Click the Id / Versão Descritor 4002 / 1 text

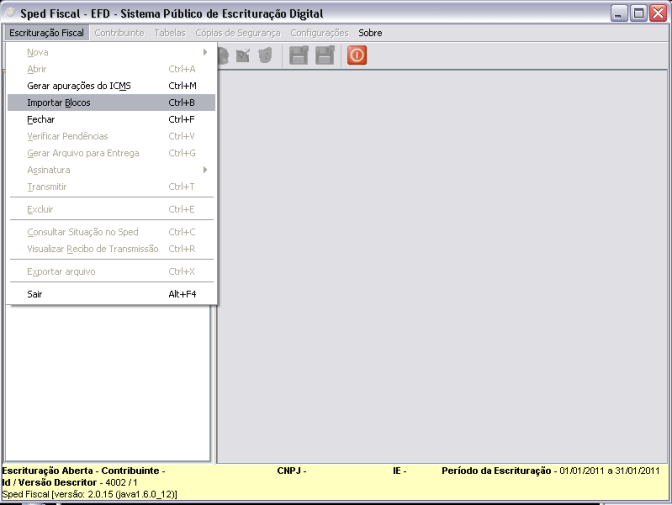click(x=70, y=482)
